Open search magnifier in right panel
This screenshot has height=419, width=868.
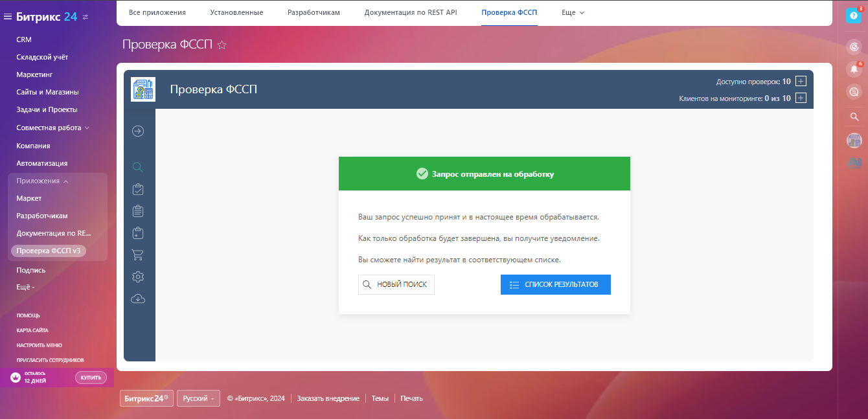pos(854,117)
